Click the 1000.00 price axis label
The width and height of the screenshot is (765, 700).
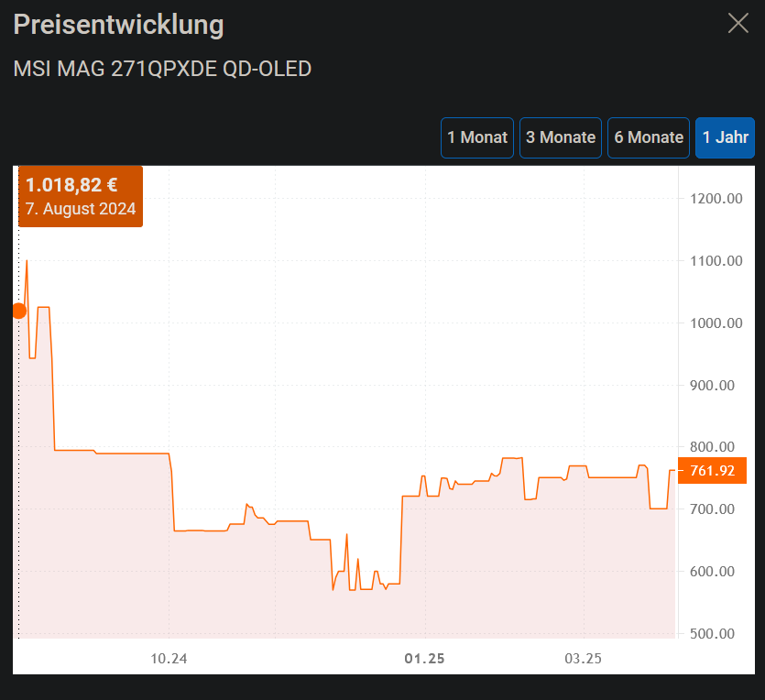[716, 323]
